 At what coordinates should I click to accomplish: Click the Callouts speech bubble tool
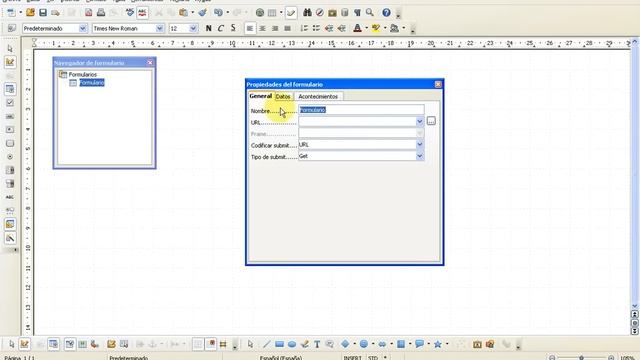419,344
